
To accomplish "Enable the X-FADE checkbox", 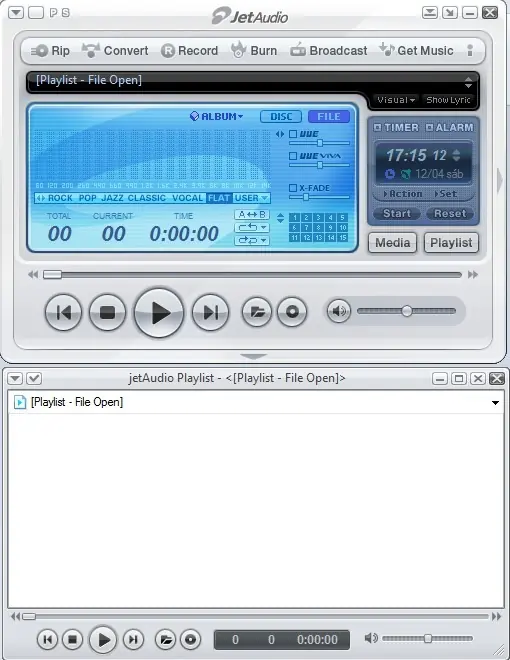I will [293, 188].
